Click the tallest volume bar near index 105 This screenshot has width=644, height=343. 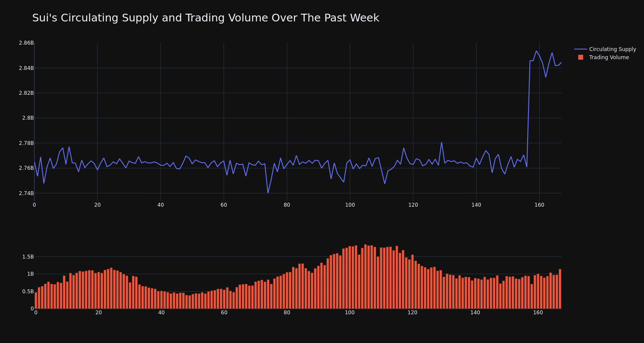pyautogui.click(x=365, y=277)
